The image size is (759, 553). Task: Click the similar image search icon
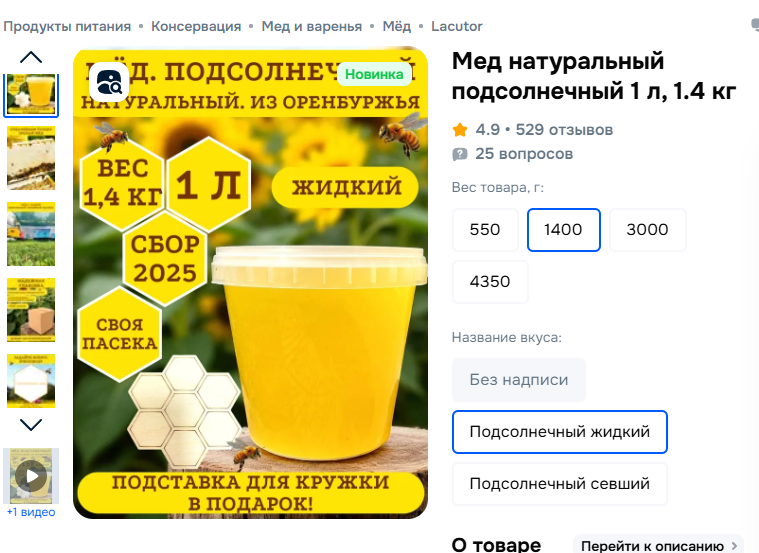(x=109, y=82)
